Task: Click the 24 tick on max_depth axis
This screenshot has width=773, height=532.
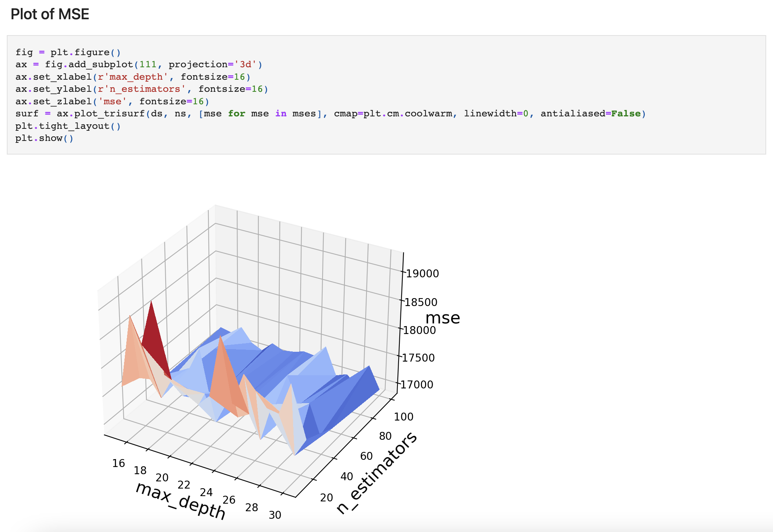Action: coord(206,492)
